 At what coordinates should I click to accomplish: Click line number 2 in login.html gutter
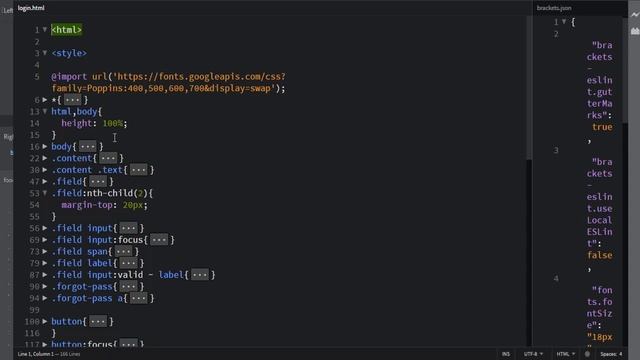click(37, 42)
